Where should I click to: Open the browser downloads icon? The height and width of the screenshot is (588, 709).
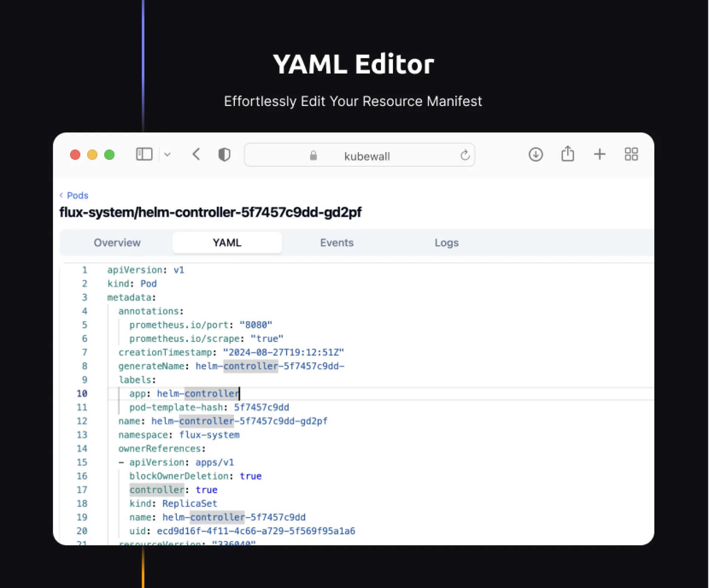pyautogui.click(x=535, y=154)
